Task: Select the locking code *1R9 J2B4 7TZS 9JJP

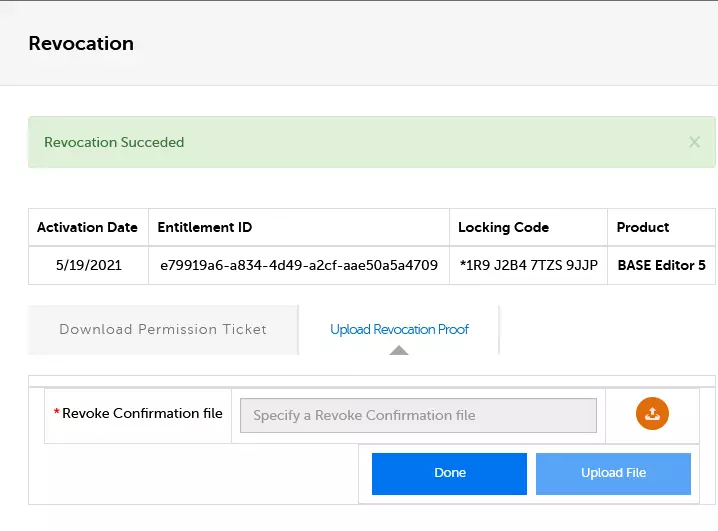Action: tap(528, 266)
